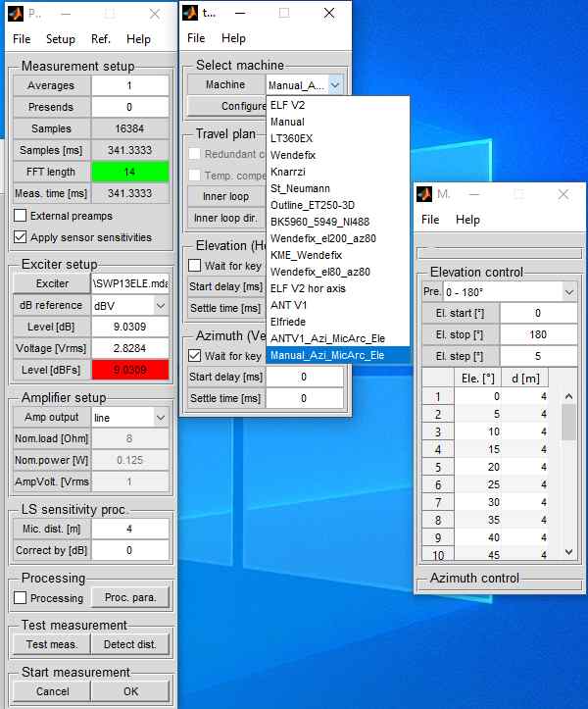Click the green FFT length field

tap(129, 172)
